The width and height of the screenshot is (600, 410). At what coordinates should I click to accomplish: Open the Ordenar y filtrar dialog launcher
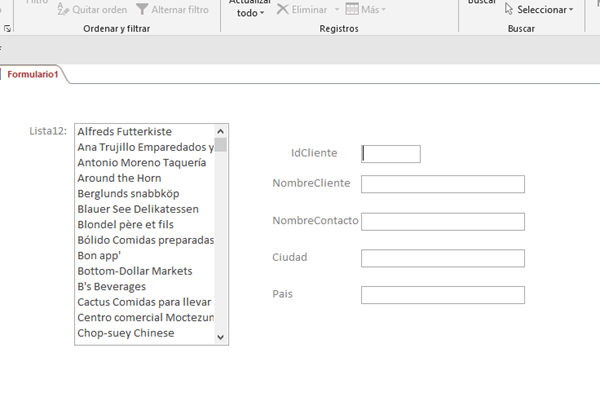tap(9, 29)
